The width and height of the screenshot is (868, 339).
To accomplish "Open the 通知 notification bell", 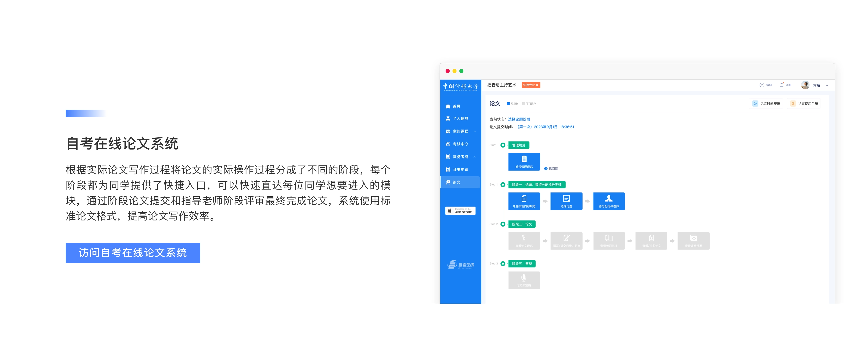I will coord(781,85).
